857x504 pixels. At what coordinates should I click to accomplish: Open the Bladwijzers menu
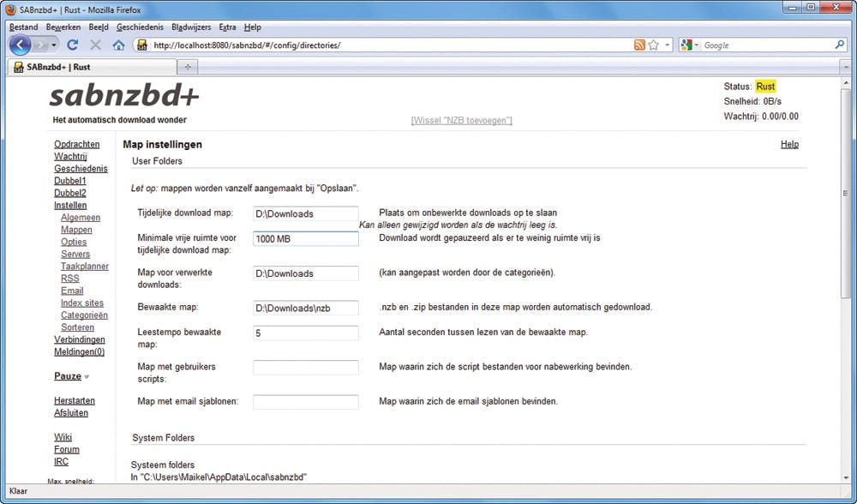pos(191,27)
